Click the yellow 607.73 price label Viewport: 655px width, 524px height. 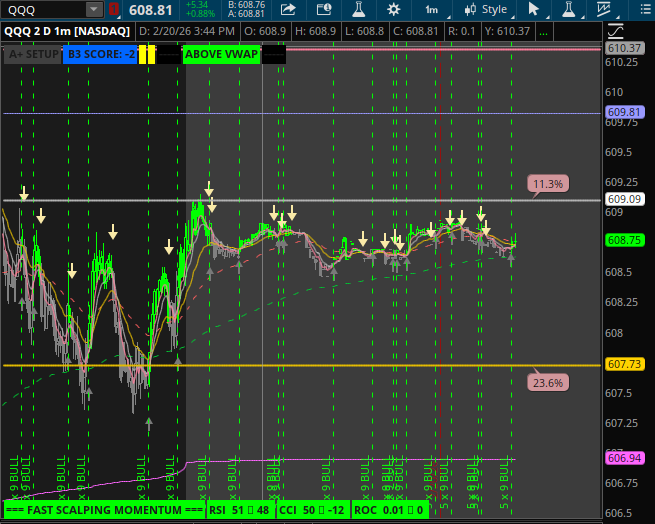[623, 366]
